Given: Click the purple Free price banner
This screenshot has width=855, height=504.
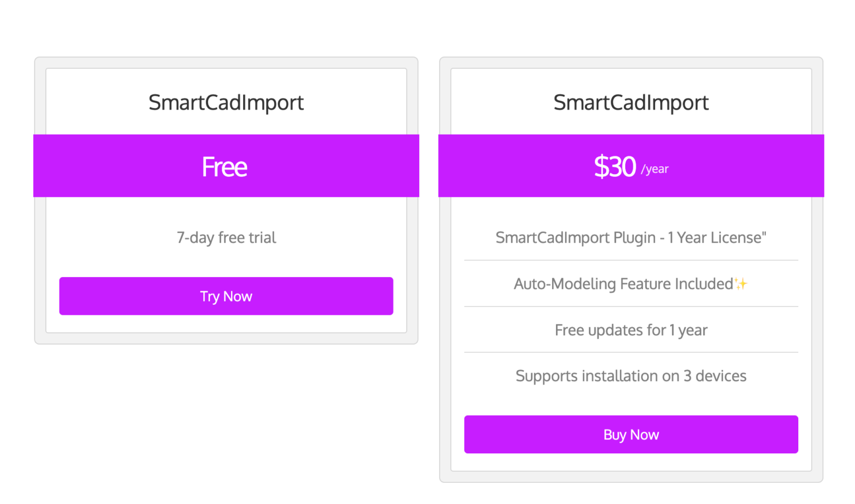Looking at the screenshot, I should pos(226,166).
